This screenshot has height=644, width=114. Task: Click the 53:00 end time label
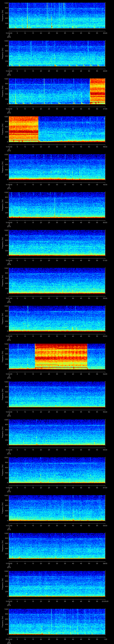click(105, 336)
